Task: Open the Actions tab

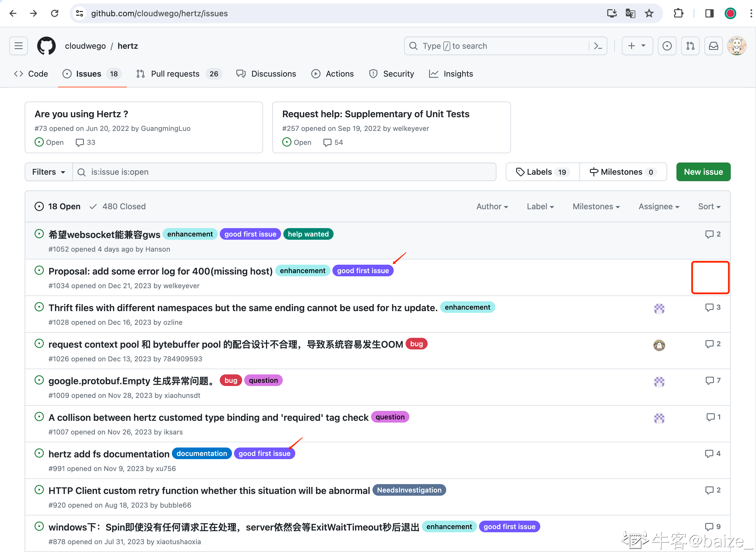Action: [332, 74]
